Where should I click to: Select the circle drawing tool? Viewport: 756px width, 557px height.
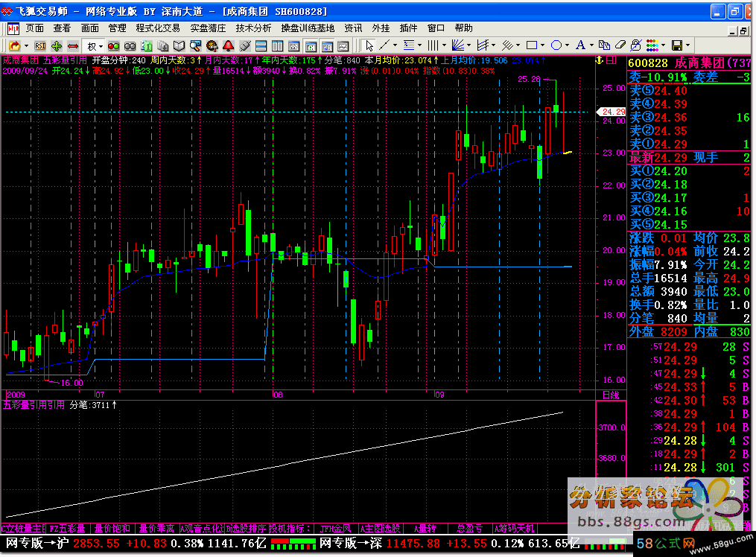tap(556, 45)
